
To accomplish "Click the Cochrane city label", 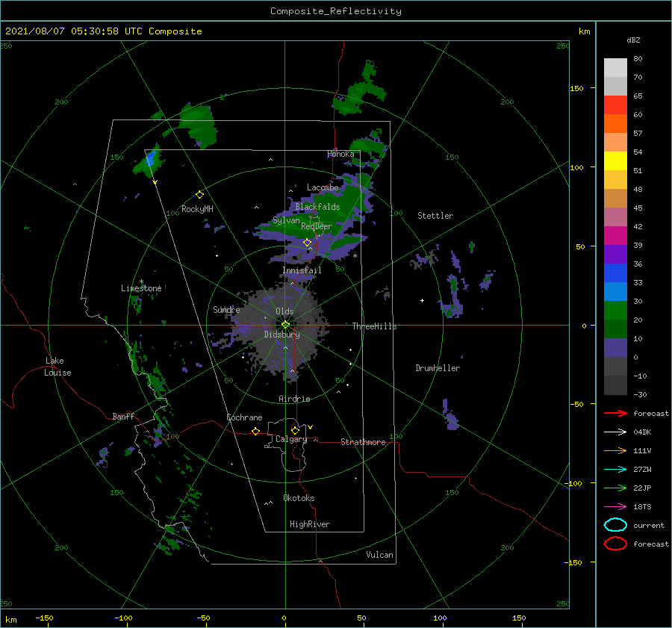I will (244, 417).
